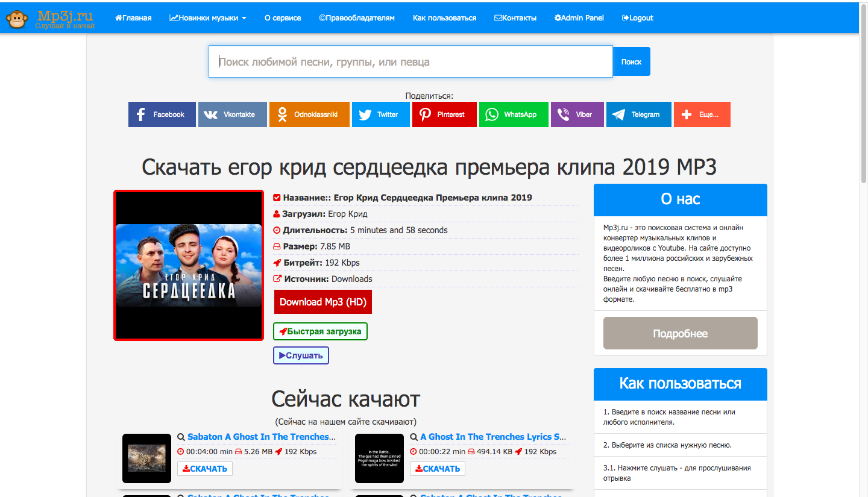Click the Поделиться: label above the share buttons
Image resolution: width=868 pixels, height=497 pixels.
pyautogui.click(x=429, y=96)
